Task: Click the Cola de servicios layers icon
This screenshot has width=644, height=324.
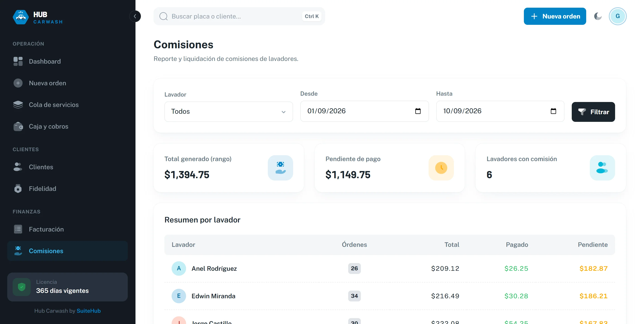Action: 18,105
